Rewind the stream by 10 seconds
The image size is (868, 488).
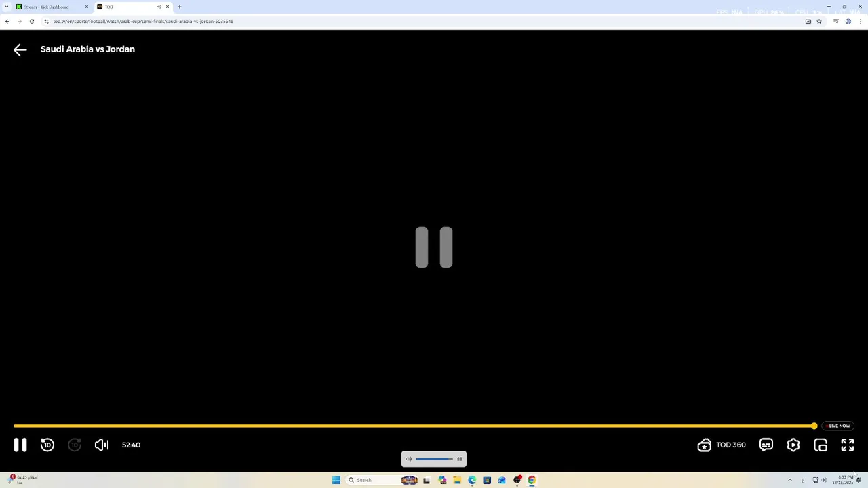tap(47, 445)
